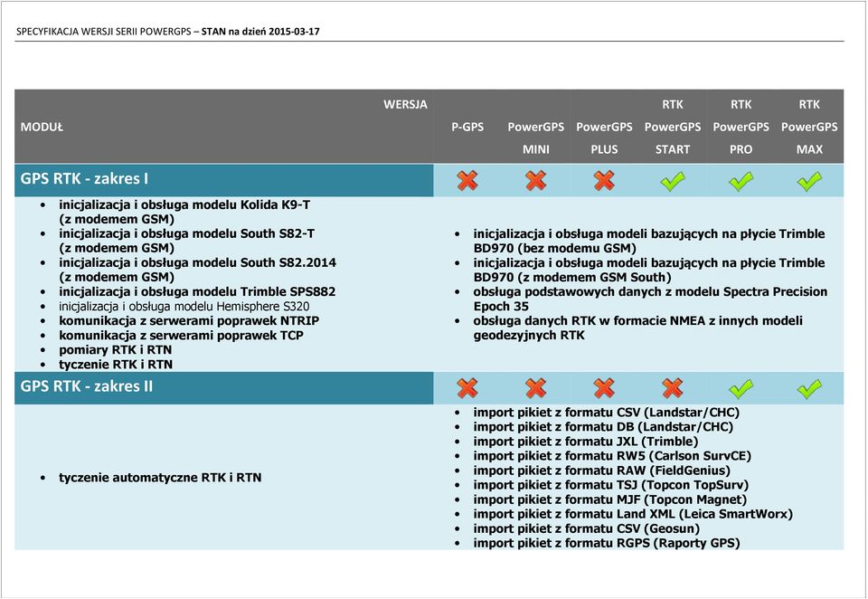This screenshot has width=868, height=599.
Task: Click the 'modelu South S82-T' bullet line
Action: [186, 241]
